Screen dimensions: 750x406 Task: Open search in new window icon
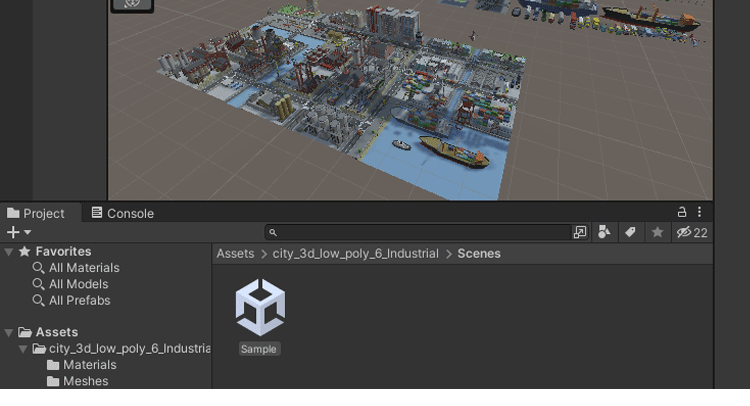(580, 232)
